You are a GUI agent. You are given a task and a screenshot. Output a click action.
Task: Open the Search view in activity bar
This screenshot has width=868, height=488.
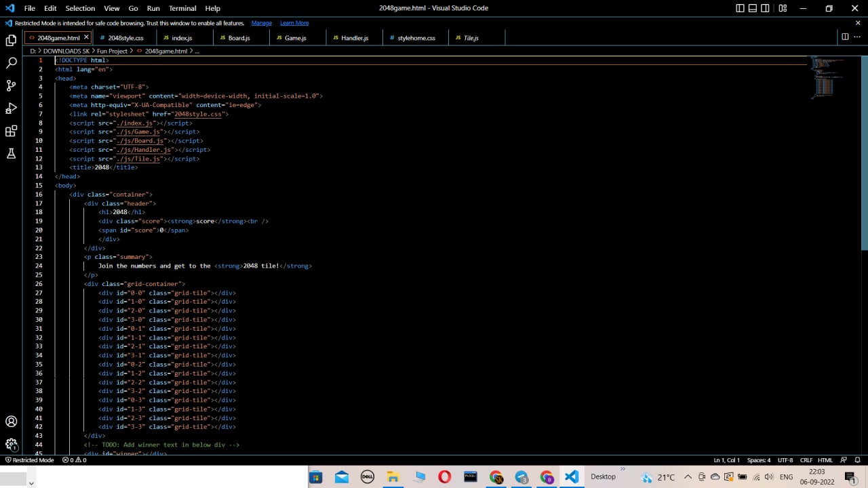coord(11,63)
